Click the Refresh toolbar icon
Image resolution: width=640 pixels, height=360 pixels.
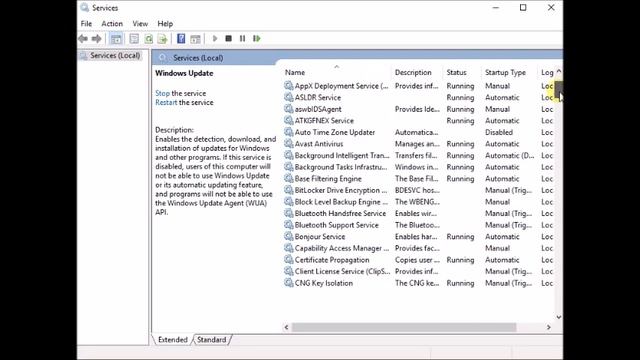click(149, 39)
